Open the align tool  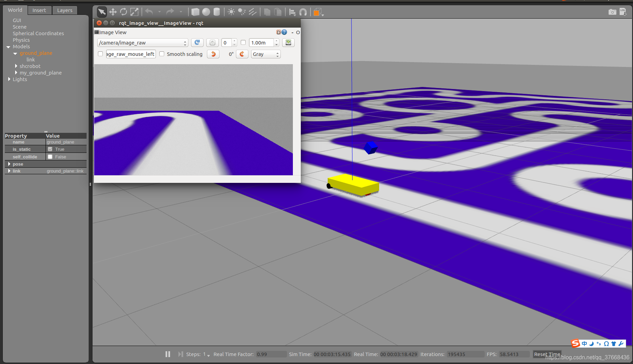click(292, 12)
